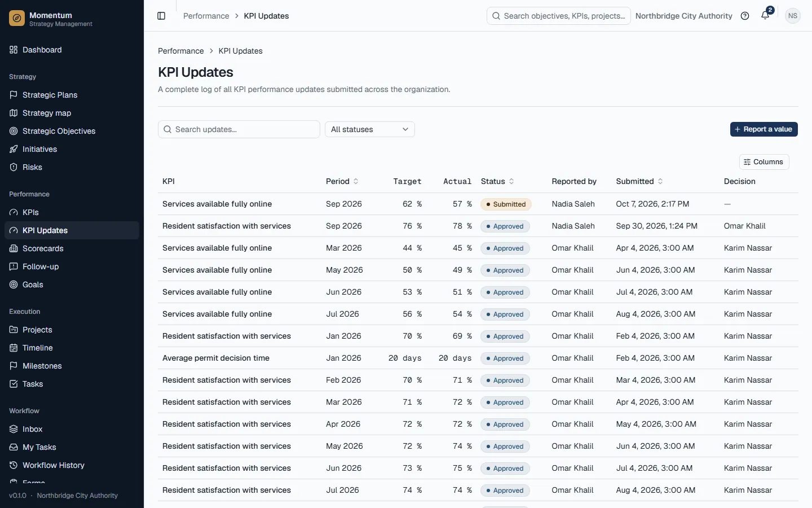Screen dimensions: 812x508
Task: Open the All statuses dropdown
Action: [370, 129]
